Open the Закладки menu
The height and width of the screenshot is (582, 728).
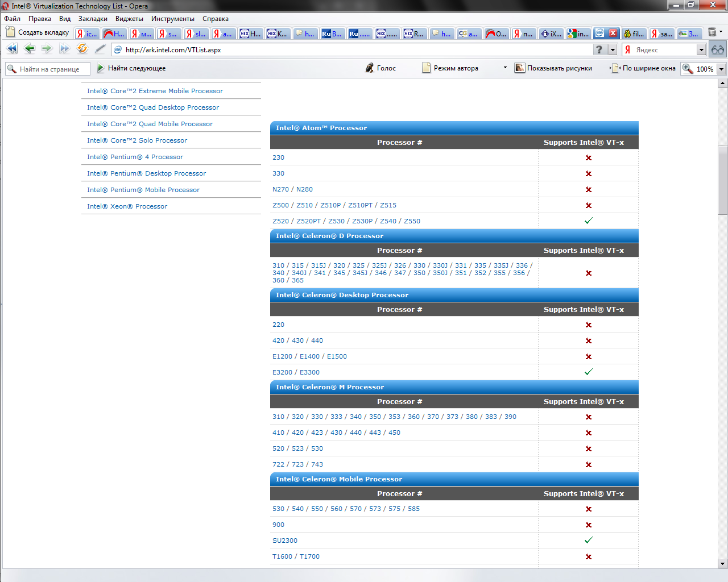tap(93, 19)
